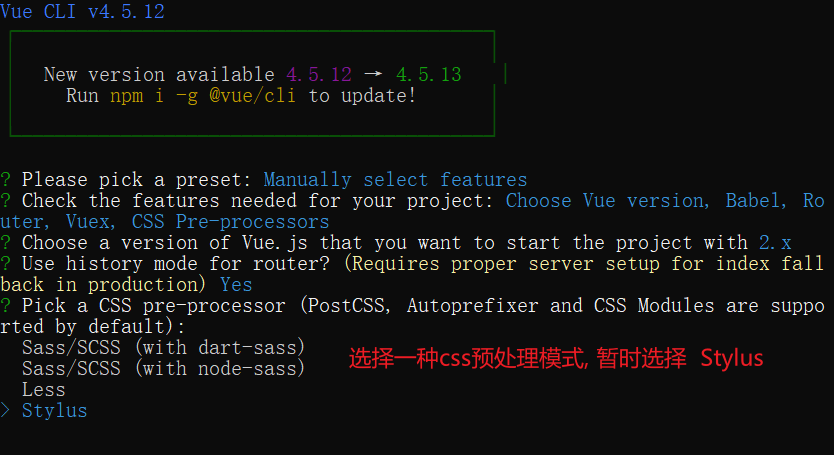
Task: Click the question mark before 'Check the features'
Action: [5, 201]
